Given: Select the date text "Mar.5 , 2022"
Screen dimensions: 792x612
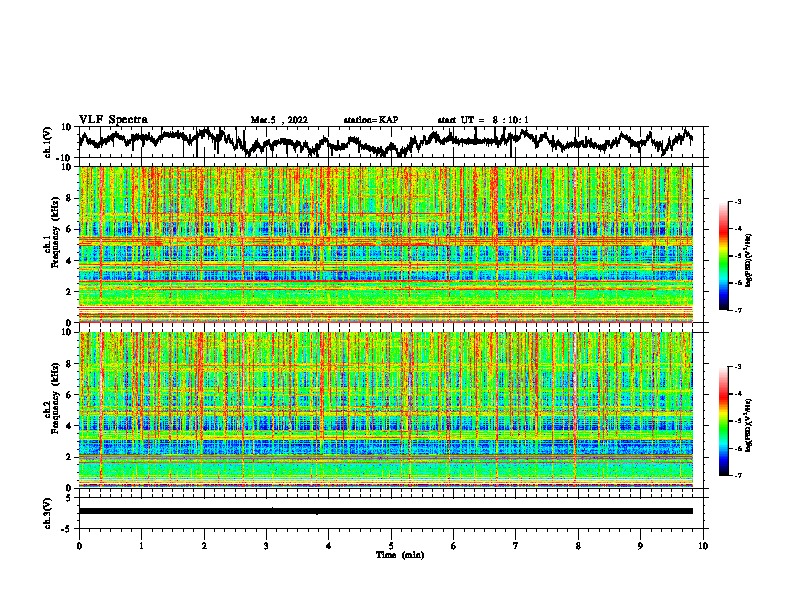Looking at the screenshot, I should click(279, 120).
